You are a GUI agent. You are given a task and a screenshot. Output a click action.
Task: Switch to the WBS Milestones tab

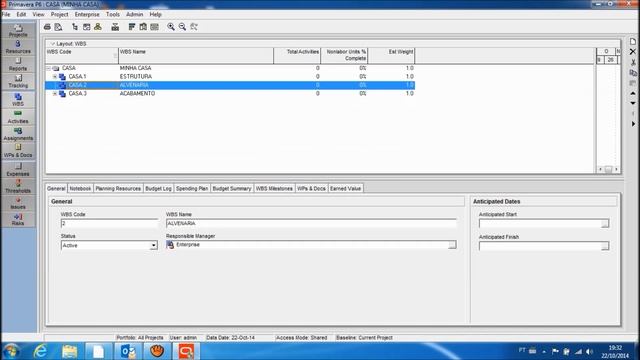coord(274,189)
